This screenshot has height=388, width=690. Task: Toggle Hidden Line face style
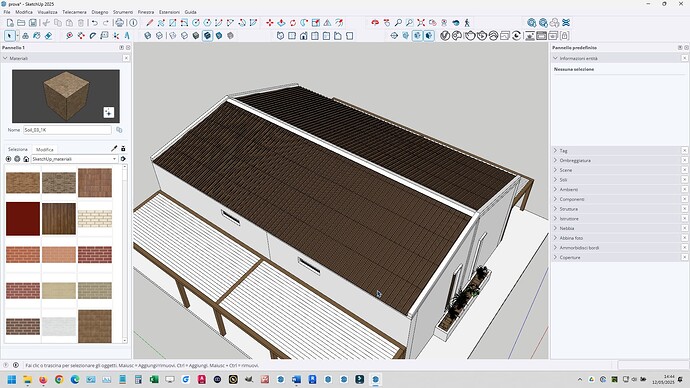point(184,36)
